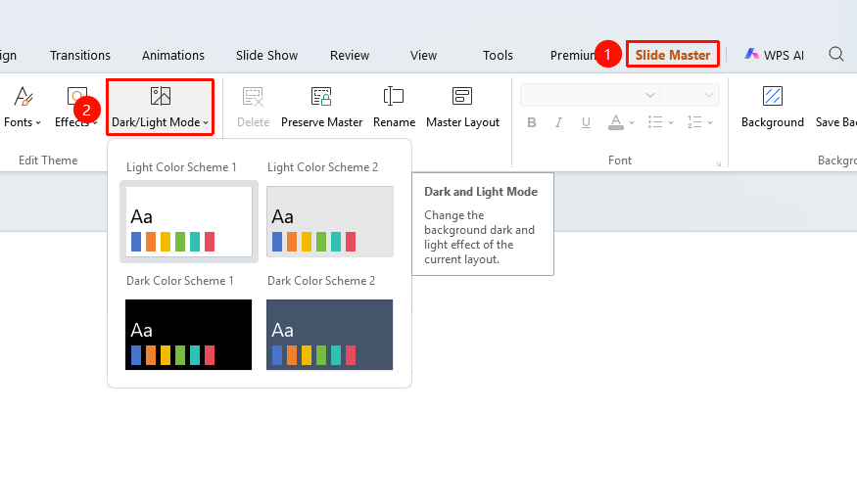
Task: Open Font group dialog launcher
Action: (x=718, y=163)
